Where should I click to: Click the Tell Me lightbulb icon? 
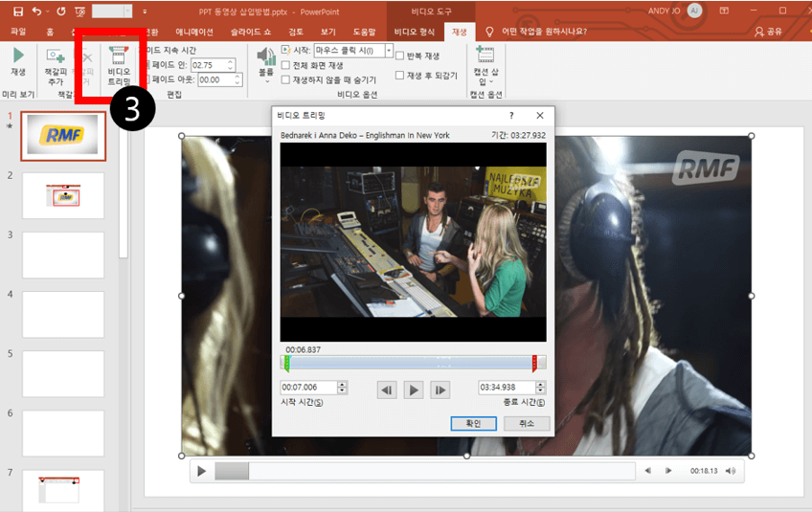[x=489, y=32]
